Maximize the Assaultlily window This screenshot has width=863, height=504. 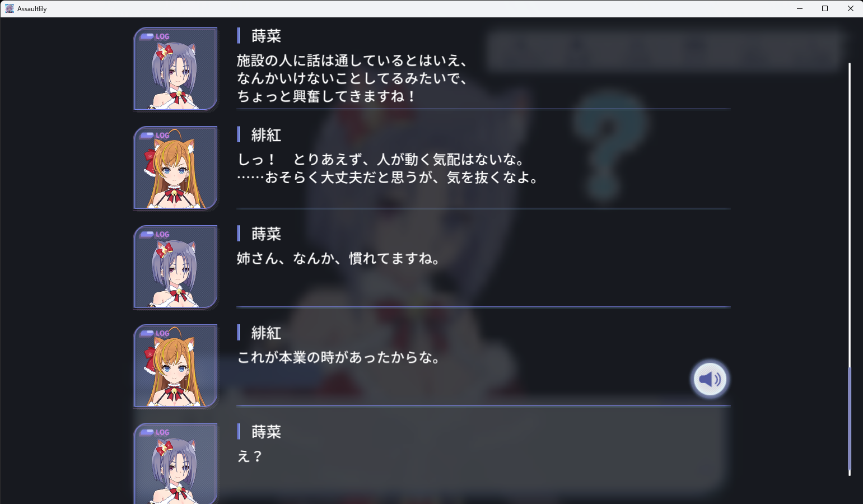tap(825, 8)
